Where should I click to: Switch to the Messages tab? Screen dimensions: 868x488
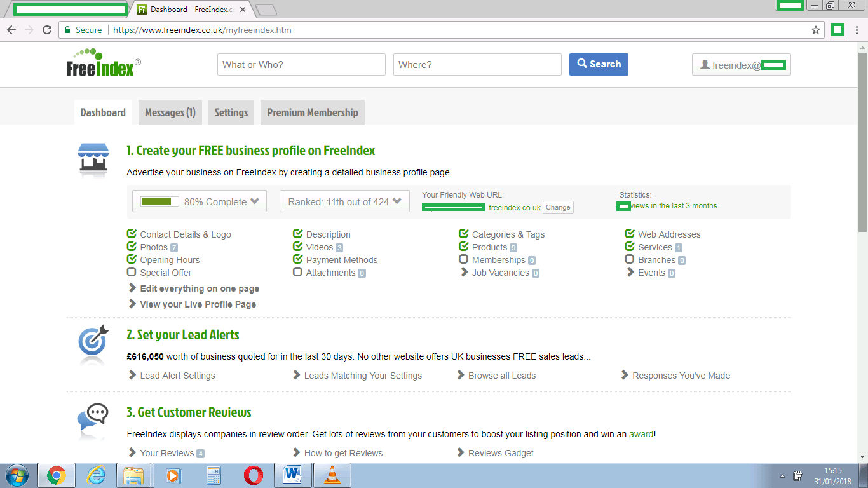coord(170,112)
